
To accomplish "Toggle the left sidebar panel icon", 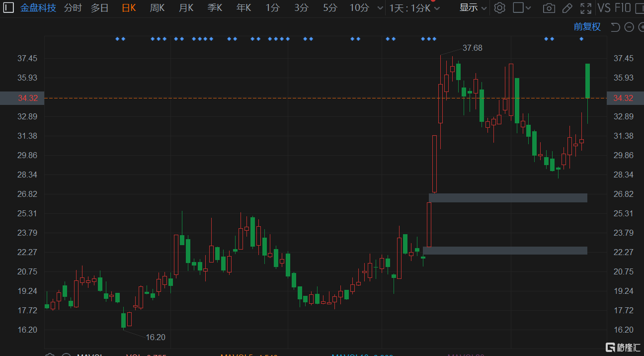I will (x=8, y=8).
